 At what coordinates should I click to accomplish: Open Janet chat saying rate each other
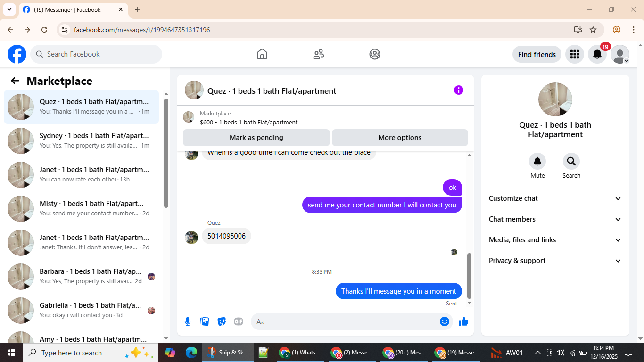click(x=81, y=175)
